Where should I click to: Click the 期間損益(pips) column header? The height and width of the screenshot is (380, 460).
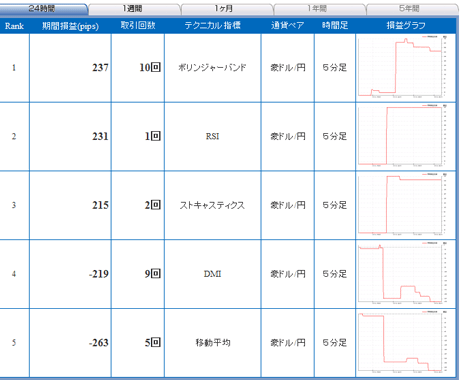click(x=70, y=26)
